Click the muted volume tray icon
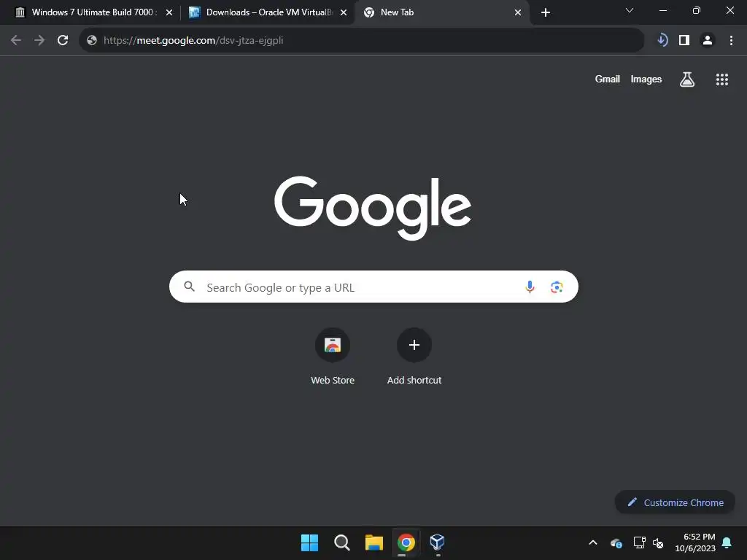 pos(658,542)
